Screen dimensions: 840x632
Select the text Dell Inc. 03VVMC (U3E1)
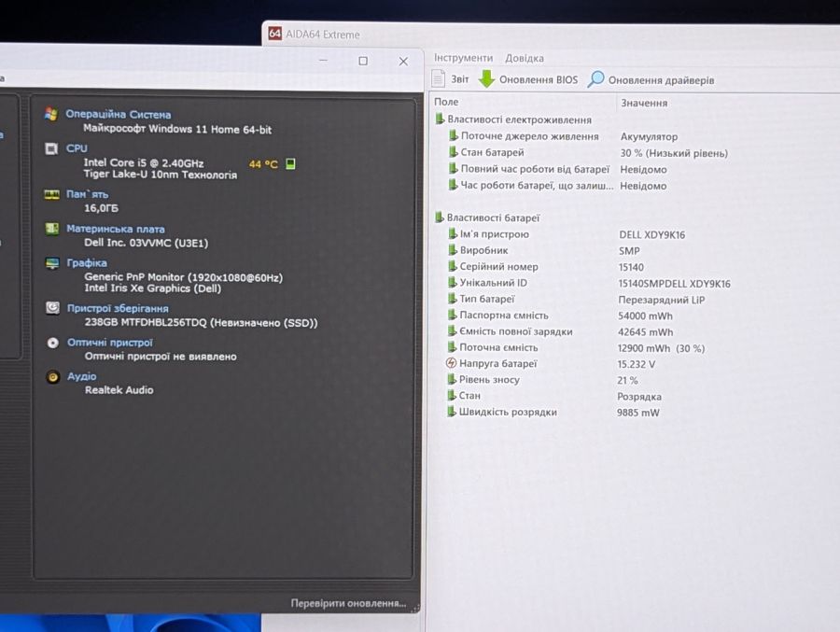tap(147, 243)
